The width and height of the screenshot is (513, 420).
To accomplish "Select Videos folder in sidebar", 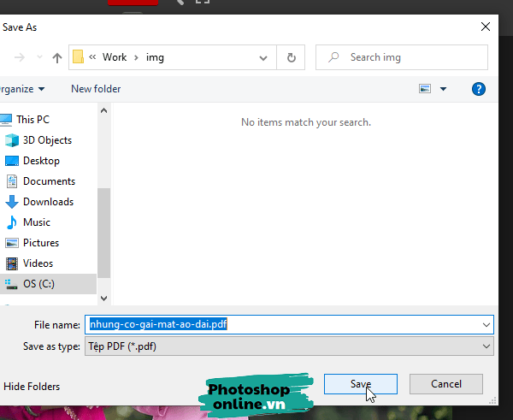I will tap(38, 263).
